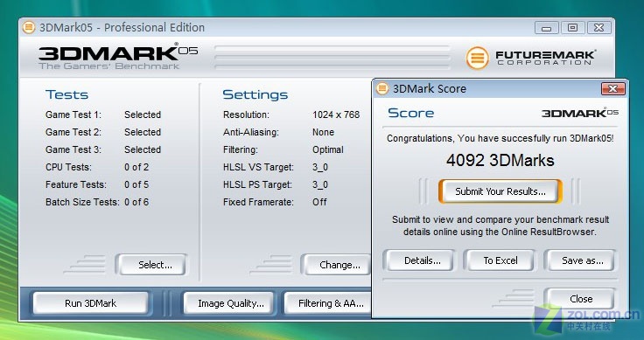Click the 3DMark Score dialog title icon
The image size is (644, 340).
(382, 88)
